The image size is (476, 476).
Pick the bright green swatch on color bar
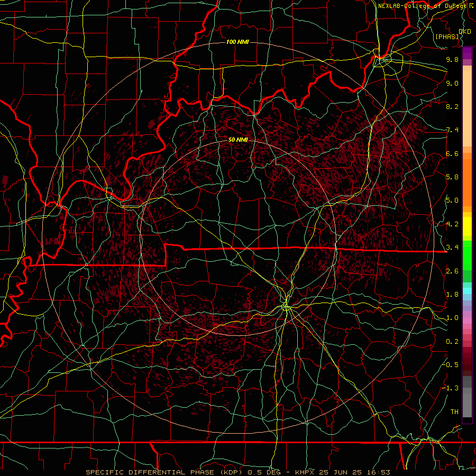point(467,257)
